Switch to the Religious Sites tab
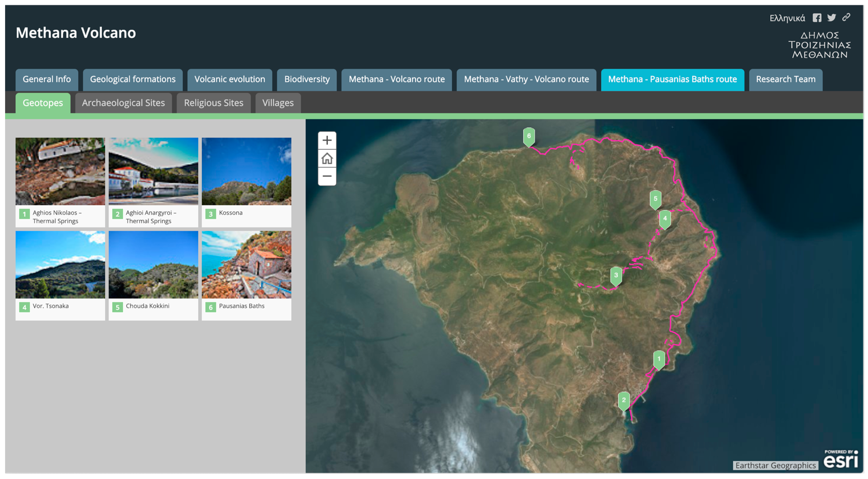The width and height of the screenshot is (868, 479). (x=213, y=103)
